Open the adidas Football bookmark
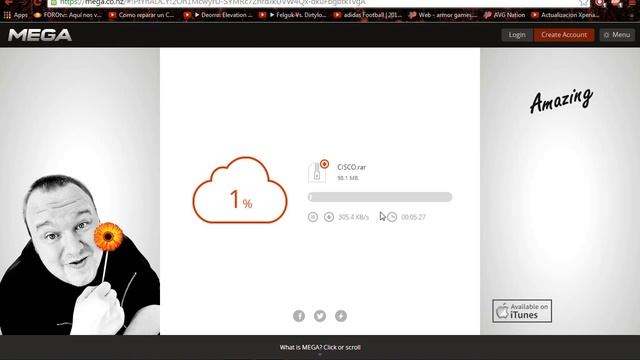This screenshot has width=640, height=360. click(368, 15)
